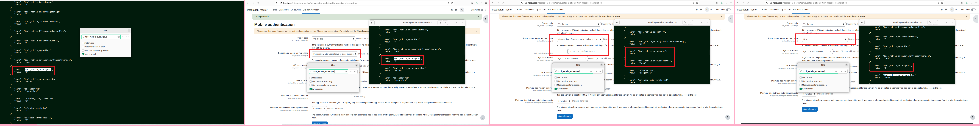The width and height of the screenshot is (980, 126).
Task: Tick Match entire word only in full-screen terminal Find dialog
Action: coord(83,47)
